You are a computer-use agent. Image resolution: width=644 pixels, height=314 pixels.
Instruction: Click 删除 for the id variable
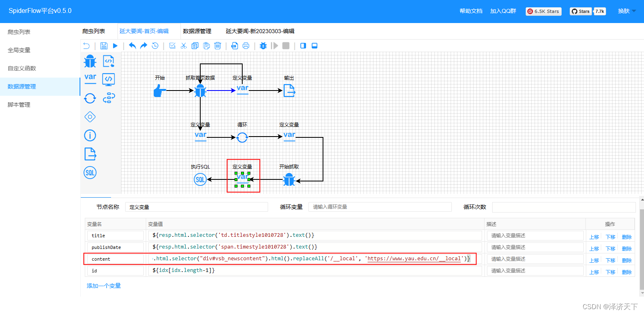point(627,272)
